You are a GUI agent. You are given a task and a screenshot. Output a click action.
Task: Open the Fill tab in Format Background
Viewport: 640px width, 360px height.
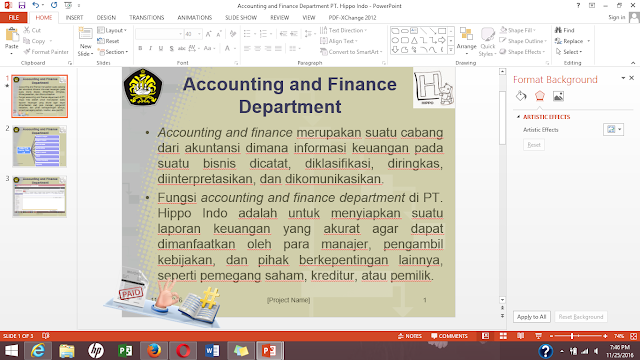click(521, 96)
